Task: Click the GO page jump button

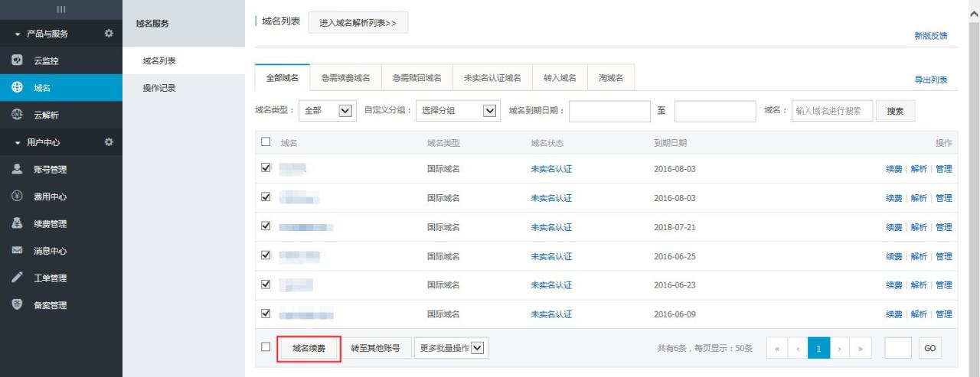Action: pyautogui.click(x=929, y=348)
